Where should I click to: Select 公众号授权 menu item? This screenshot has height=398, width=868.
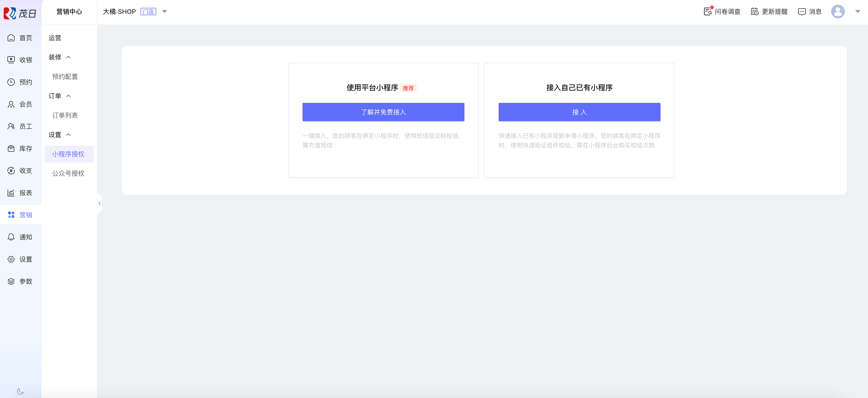(68, 173)
